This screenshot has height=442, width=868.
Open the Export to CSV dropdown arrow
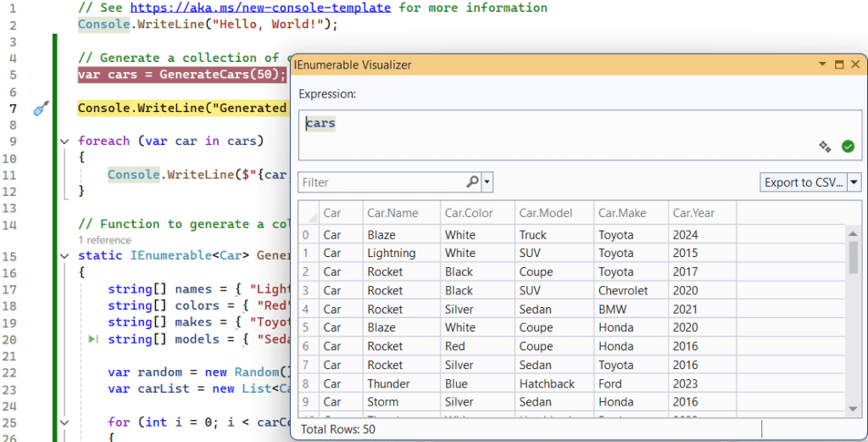click(x=854, y=182)
